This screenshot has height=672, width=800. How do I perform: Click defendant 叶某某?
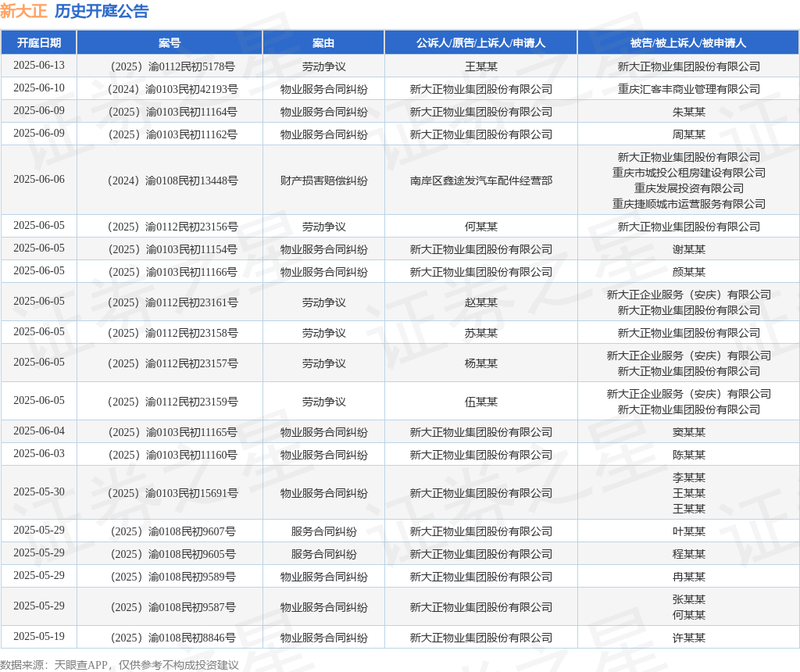[x=688, y=531]
